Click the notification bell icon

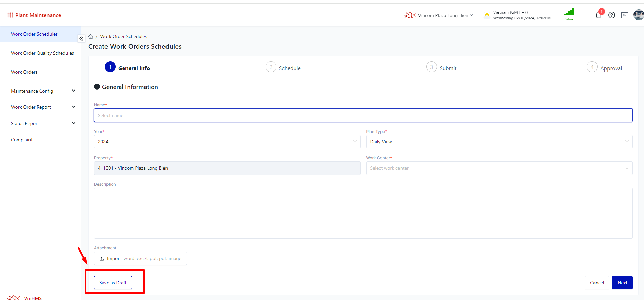[x=598, y=15]
